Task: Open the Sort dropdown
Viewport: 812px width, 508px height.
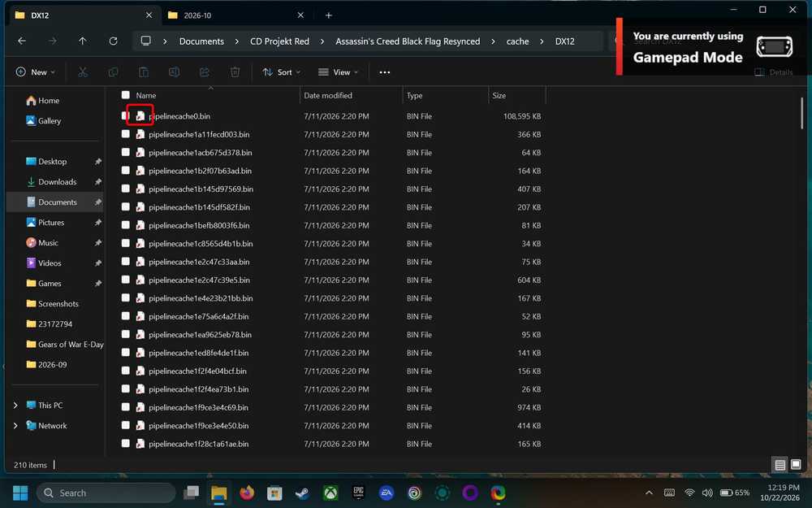Action: tap(282, 72)
